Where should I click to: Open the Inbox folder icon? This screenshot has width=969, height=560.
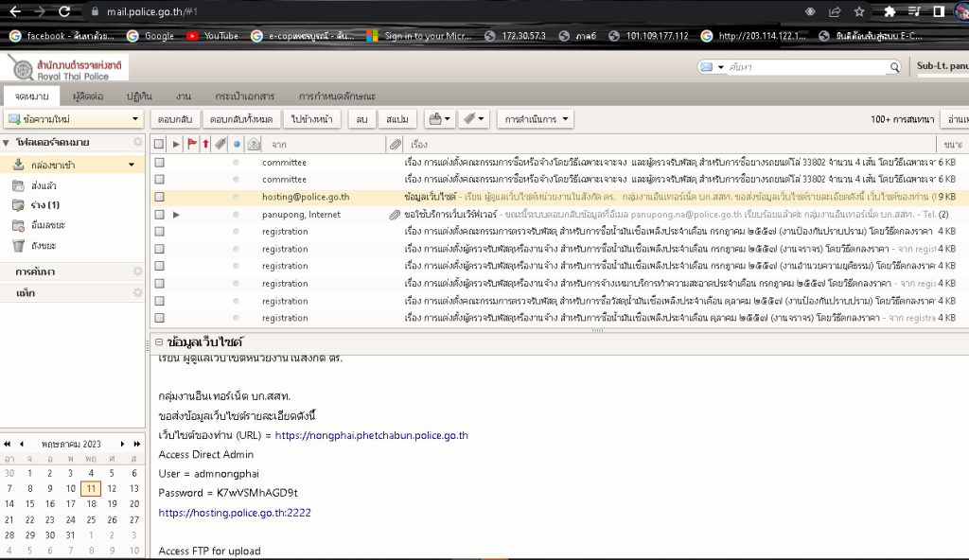click(x=19, y=165)
